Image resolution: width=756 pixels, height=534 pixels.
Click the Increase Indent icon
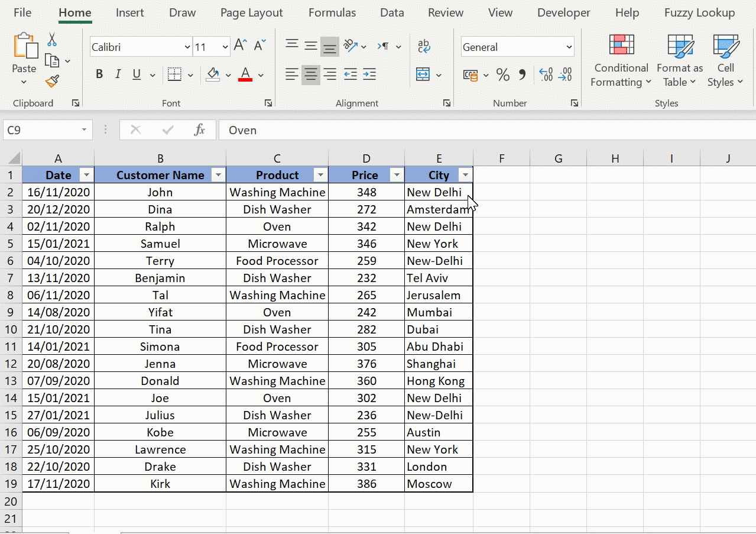point(369,75)
